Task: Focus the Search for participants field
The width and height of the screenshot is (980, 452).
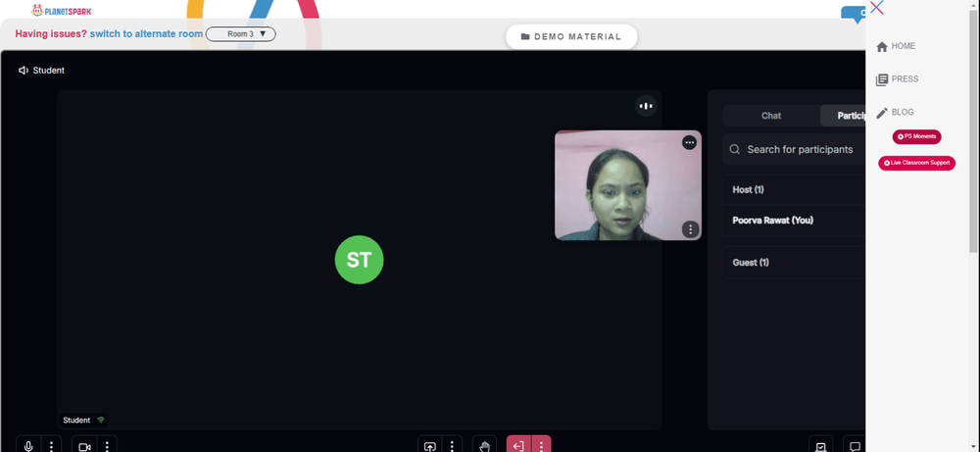Action: 794,149
